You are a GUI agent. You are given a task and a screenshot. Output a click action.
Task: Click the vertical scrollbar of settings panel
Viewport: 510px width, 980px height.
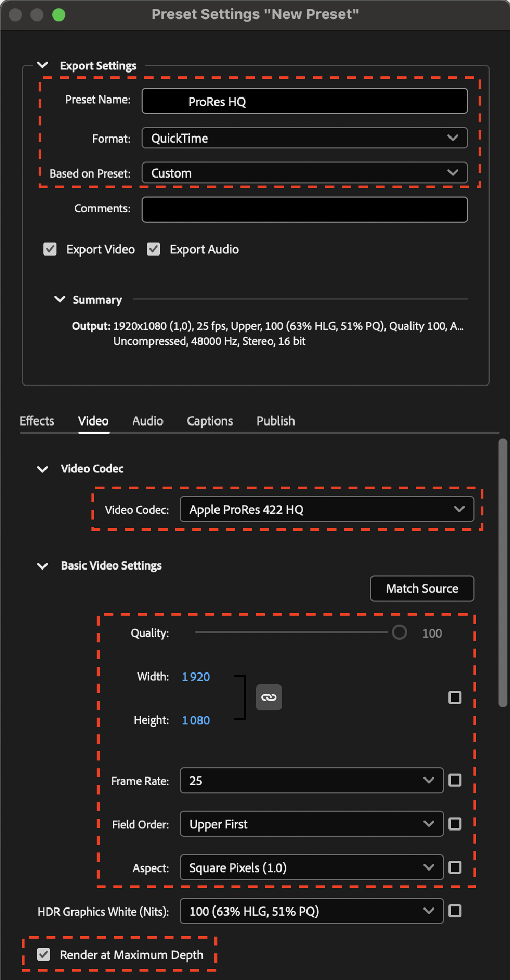[x=503, y=572]
